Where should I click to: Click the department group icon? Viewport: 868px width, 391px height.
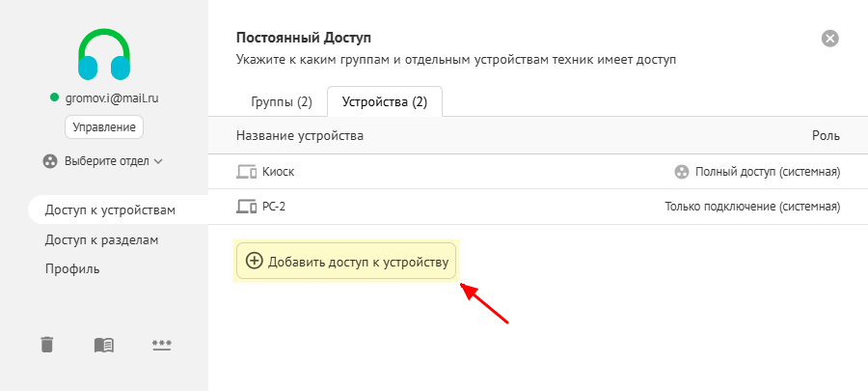click(x=51, y=161)
